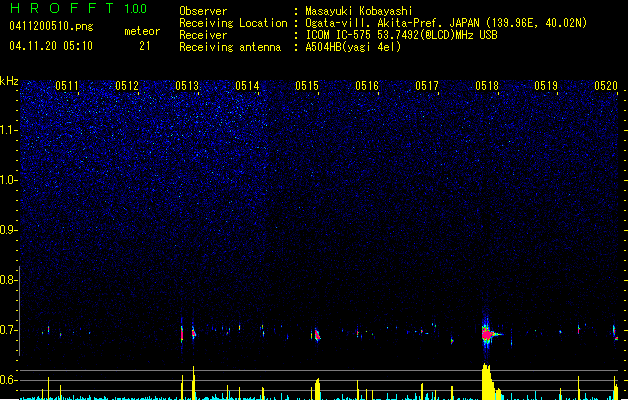Click the date stamp 04.11.20 05:10
Screen dimensions: 629x400
51,46
